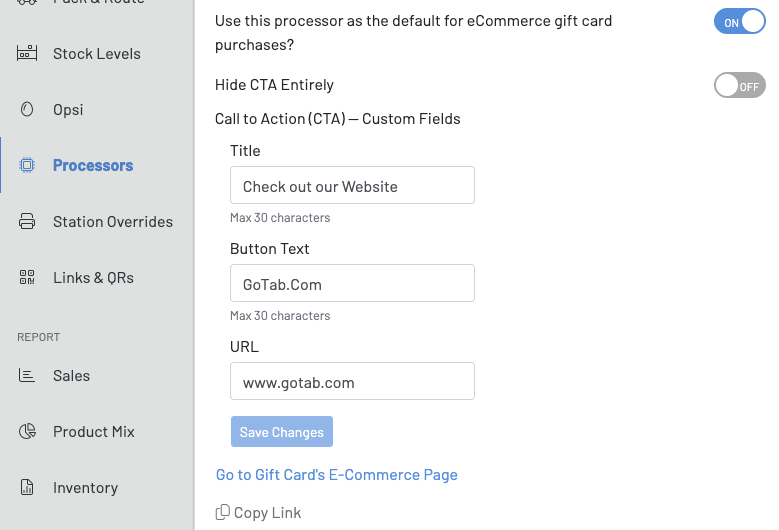Viewport: 779px width, 530px height.
Task: Go to Sales report page
Action: [x=71, y=376]
